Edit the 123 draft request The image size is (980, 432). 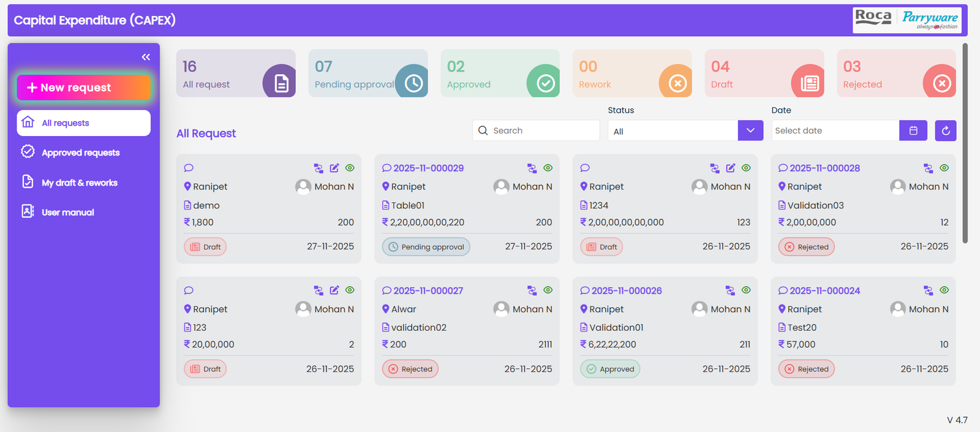pyautogui.click(x=334, y=290)
